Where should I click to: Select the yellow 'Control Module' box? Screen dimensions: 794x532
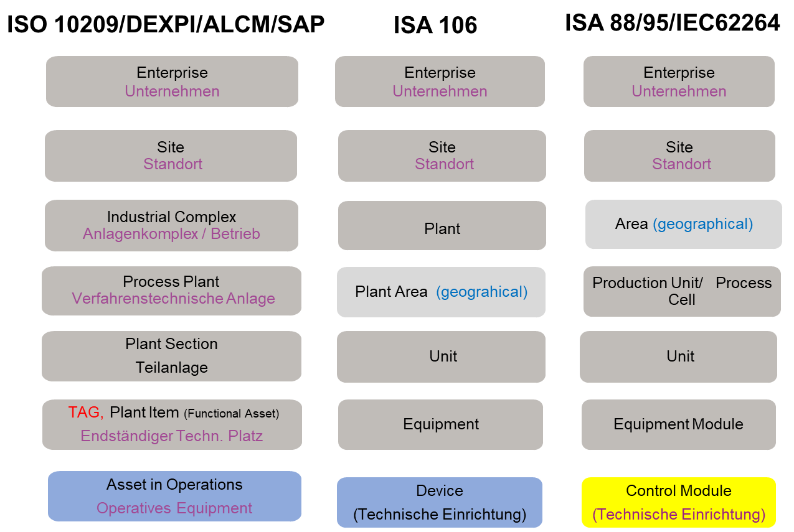[679, 502]
